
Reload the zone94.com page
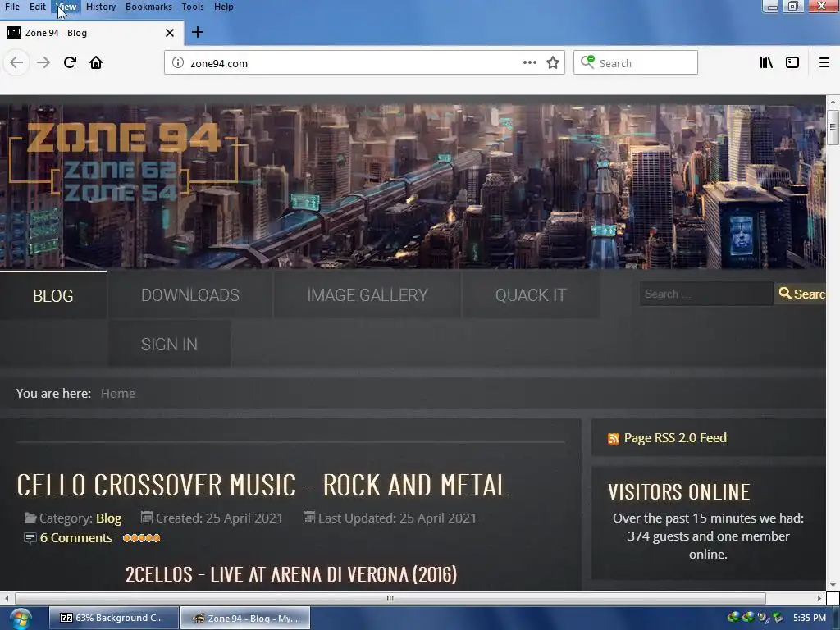70,62
